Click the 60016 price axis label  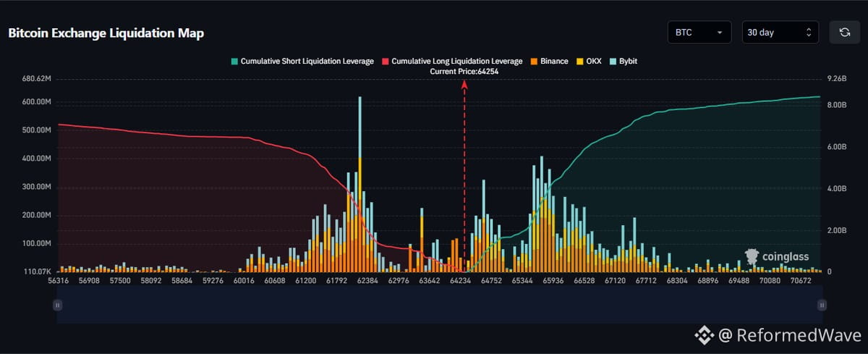244,280
